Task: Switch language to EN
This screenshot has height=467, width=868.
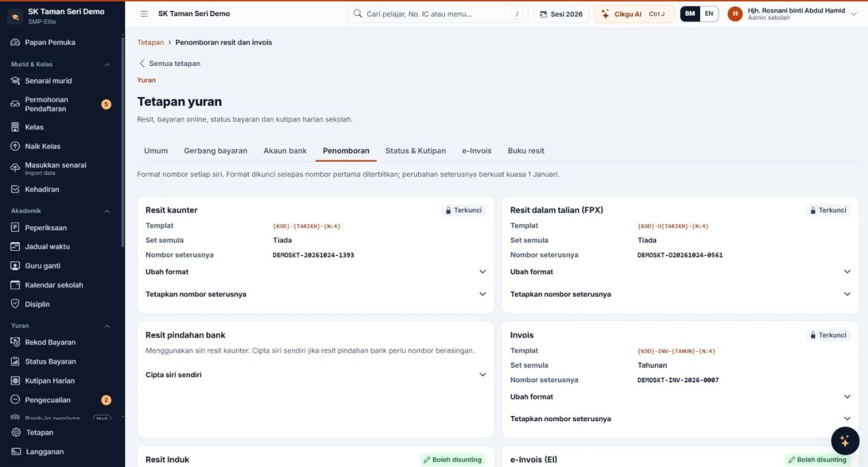Action: point(709,14)
